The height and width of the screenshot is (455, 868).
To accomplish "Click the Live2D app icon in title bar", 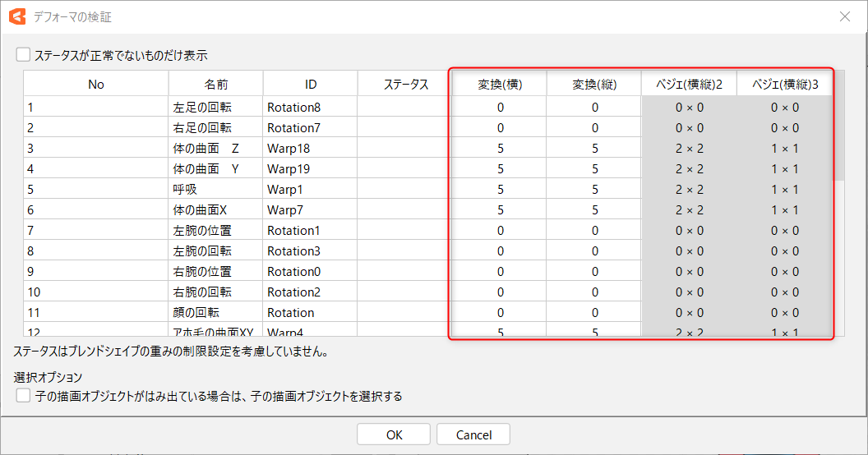I will coord(16,16).
